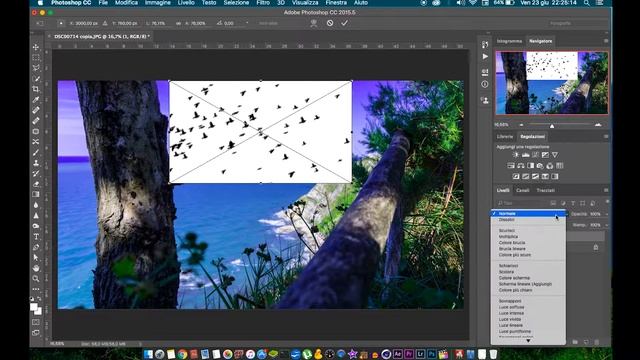
Task: Open the Opacità dropdown arrow
Action: 607,214
